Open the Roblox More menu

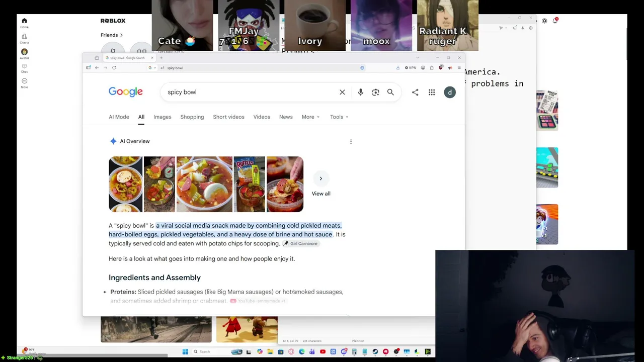24,83
